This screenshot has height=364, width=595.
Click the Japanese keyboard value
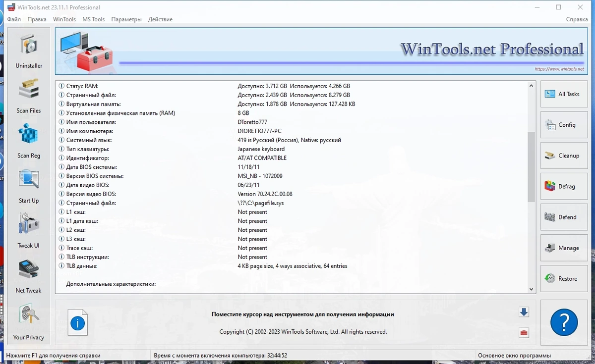(261, 149)
